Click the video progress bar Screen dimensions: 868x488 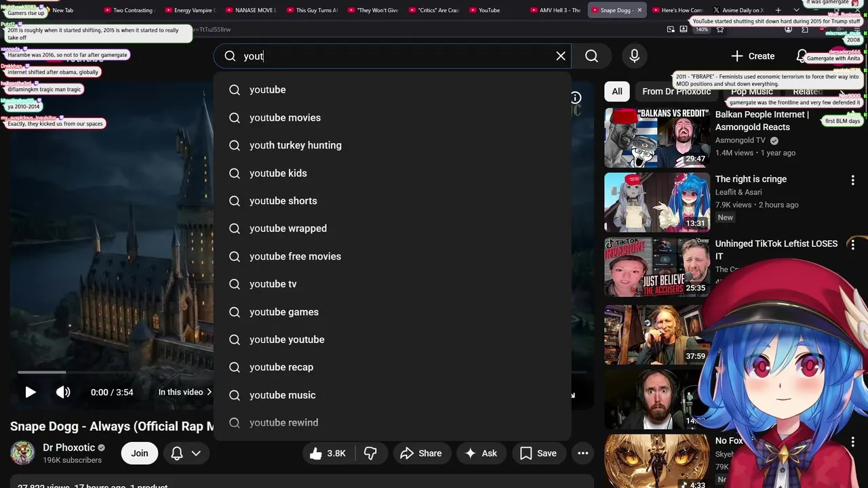pos(115,372)
